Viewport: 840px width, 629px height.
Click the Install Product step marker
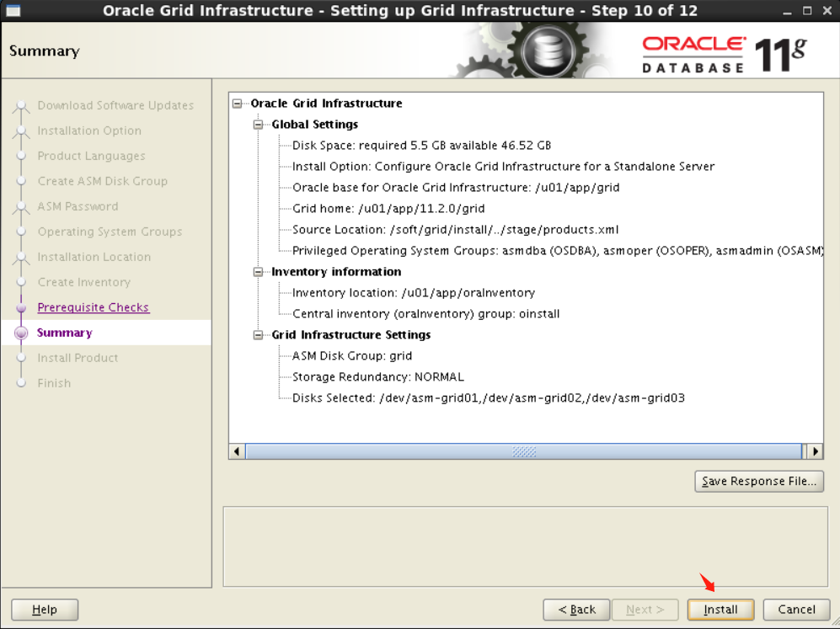point(21,358)
